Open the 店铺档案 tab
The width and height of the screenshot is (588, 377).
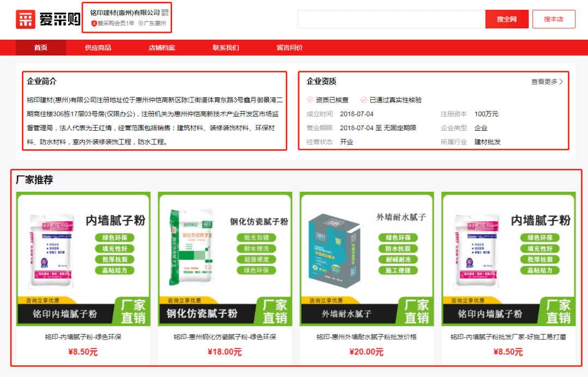tap(162, 47)
